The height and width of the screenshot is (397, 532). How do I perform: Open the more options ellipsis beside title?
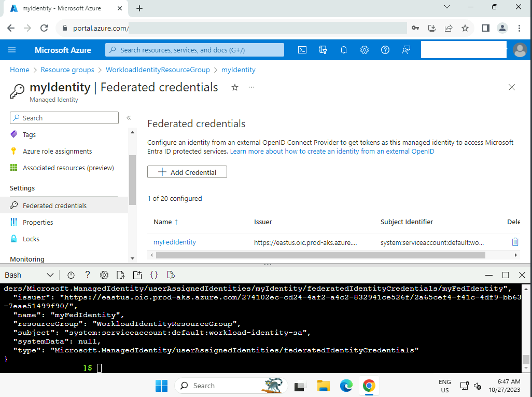[251, 87]
